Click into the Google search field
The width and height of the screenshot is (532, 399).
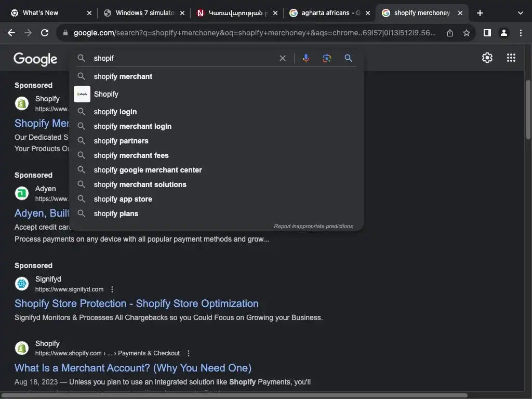(183, 58)
